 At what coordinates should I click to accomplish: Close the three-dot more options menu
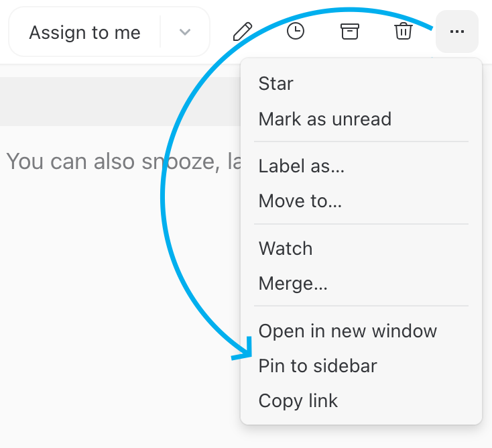457,32
